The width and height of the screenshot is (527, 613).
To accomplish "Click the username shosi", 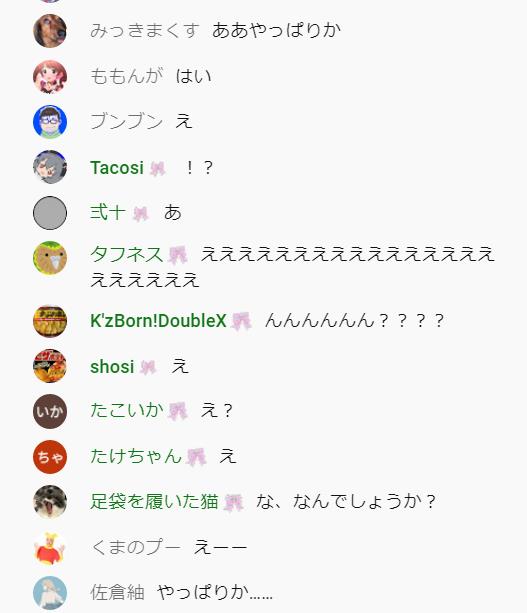I will [112, 367].
